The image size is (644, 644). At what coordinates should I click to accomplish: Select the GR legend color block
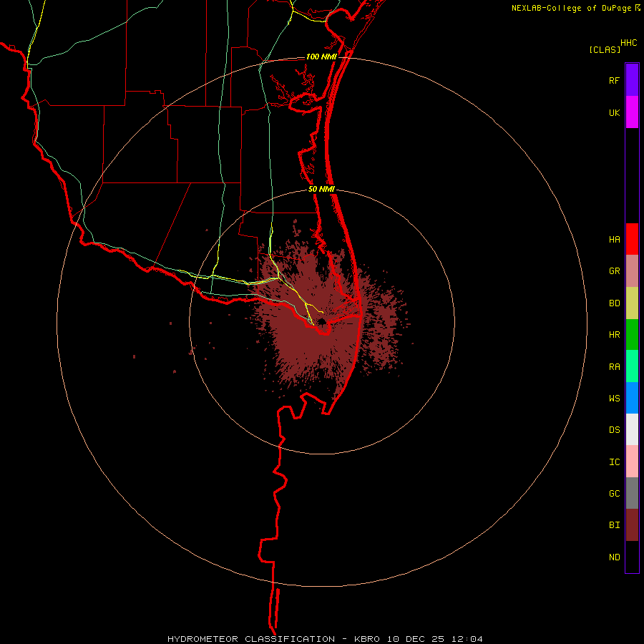click(x=632, y=271)
